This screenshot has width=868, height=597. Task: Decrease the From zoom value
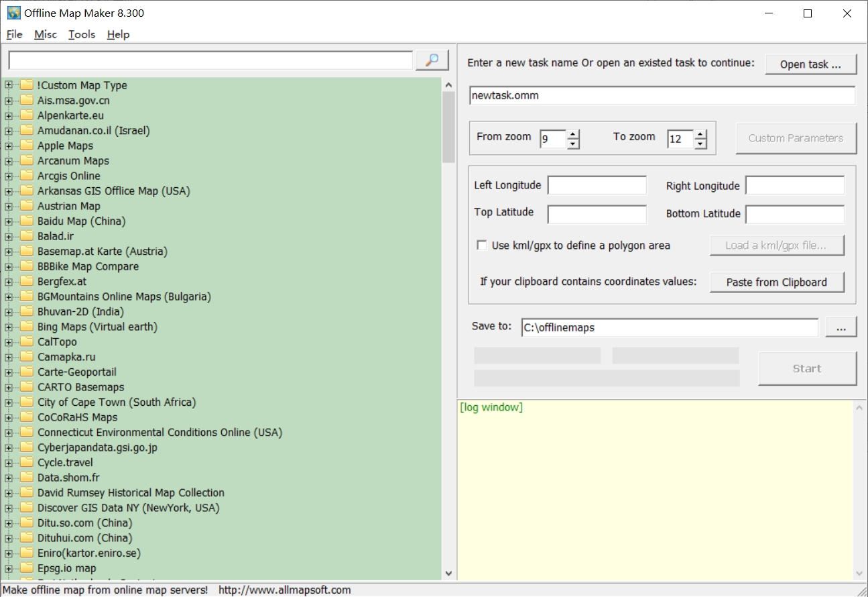pyautogui.click(x=573, y=144)
